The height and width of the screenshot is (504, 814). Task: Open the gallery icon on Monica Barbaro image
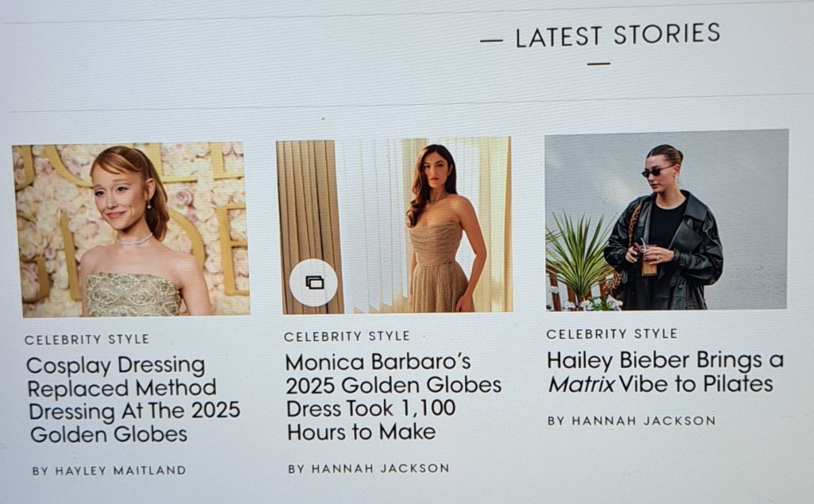pos(313,283)
